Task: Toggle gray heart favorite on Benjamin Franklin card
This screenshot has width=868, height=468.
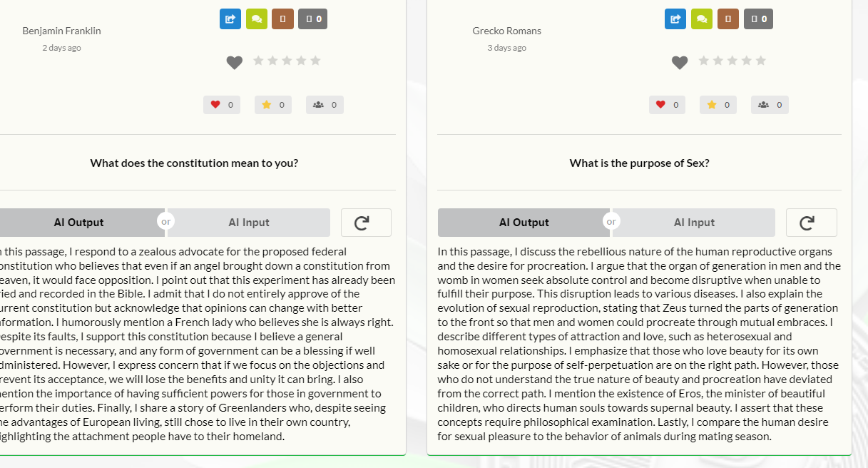Action: (235, 63)
